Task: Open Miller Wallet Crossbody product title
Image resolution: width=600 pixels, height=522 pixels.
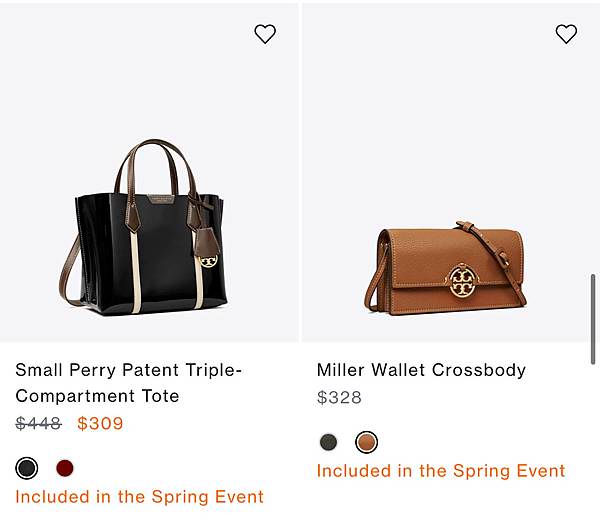Action: coord(421,370)
